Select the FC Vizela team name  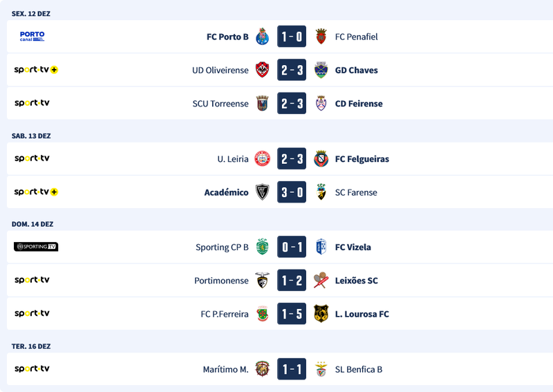(353, 247)
